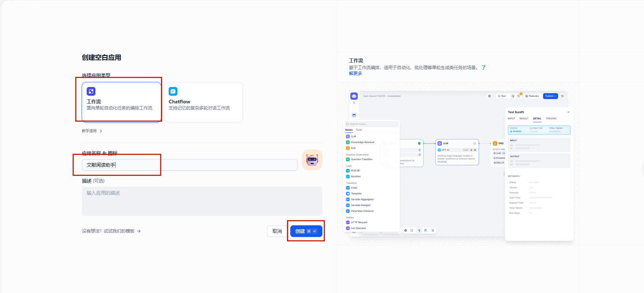Click the Knowledge Retrieval node icon in preview

348,142
